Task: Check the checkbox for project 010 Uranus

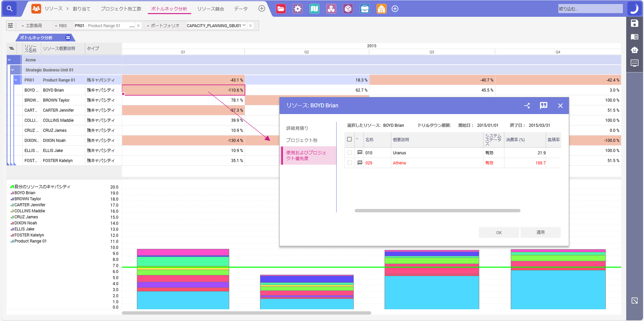Action: point(349,153)
